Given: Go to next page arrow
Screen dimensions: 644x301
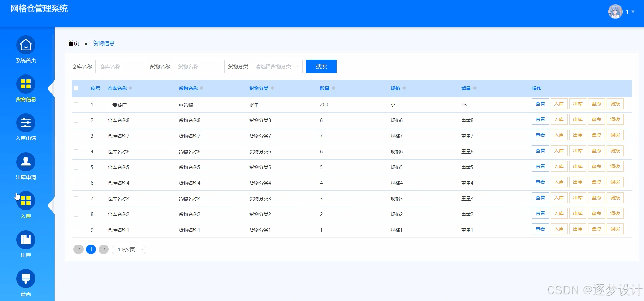Looking at the screenshot, I should tap(104, 249).
